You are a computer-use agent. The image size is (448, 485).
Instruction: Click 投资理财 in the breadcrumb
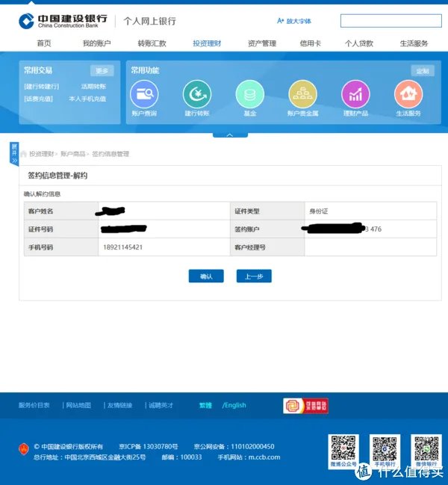click(x=41, y=154)
